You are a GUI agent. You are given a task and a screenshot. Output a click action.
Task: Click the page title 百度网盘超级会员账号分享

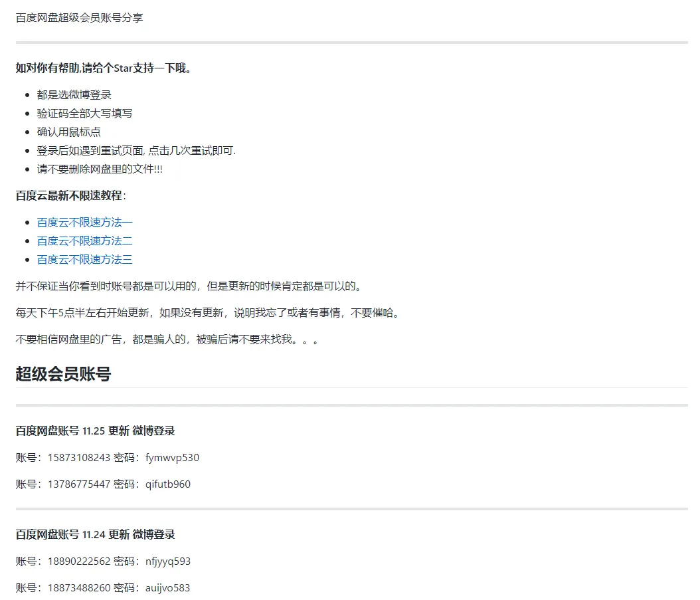[79, 18]
